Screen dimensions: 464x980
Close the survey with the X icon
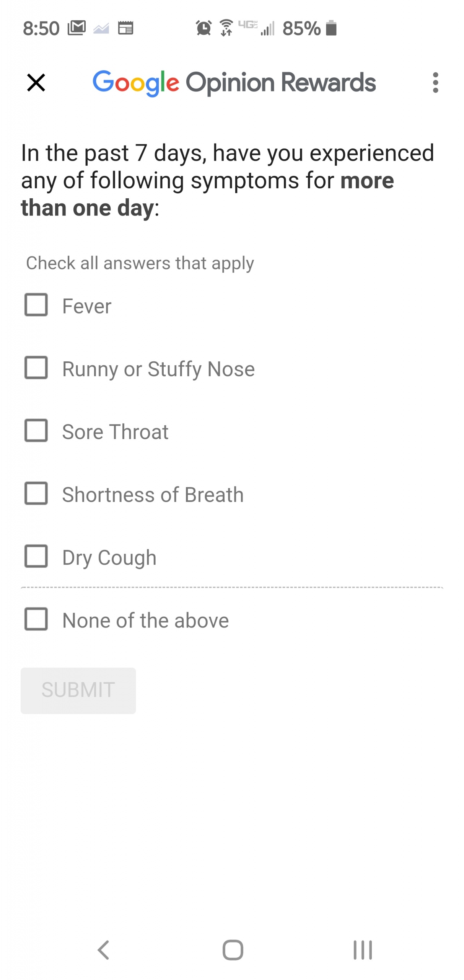[36, 82]
